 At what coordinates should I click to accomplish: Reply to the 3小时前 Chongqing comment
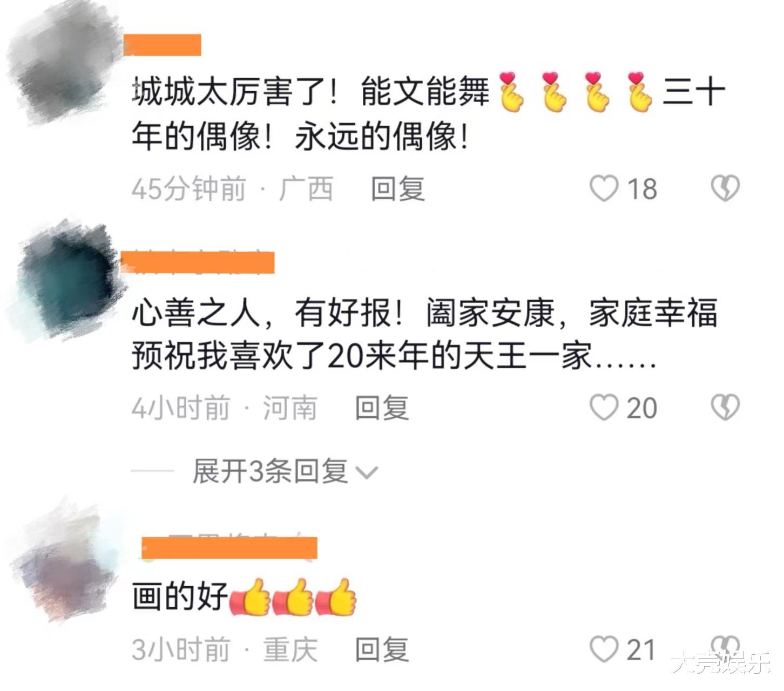382,649
